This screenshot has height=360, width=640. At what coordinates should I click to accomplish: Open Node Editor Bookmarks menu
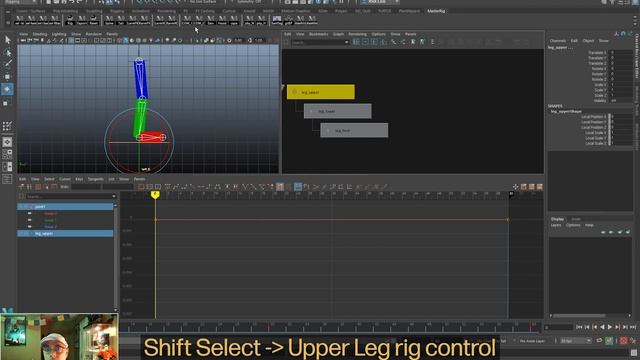pos(318,34)
